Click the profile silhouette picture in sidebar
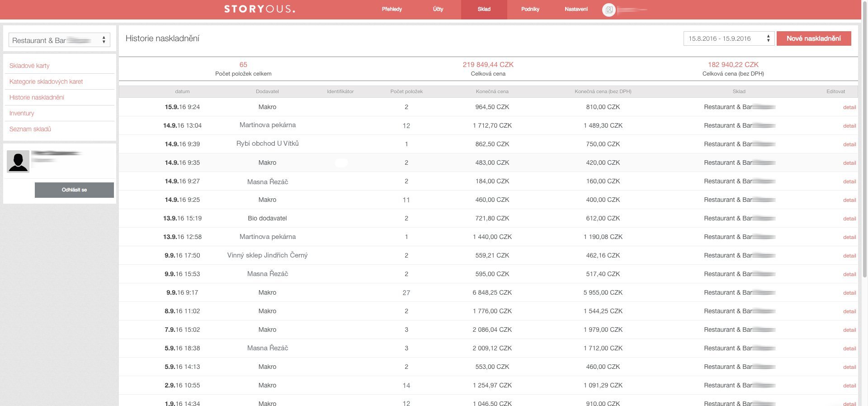This screenshot has width=868, height=406. (18, 162)
